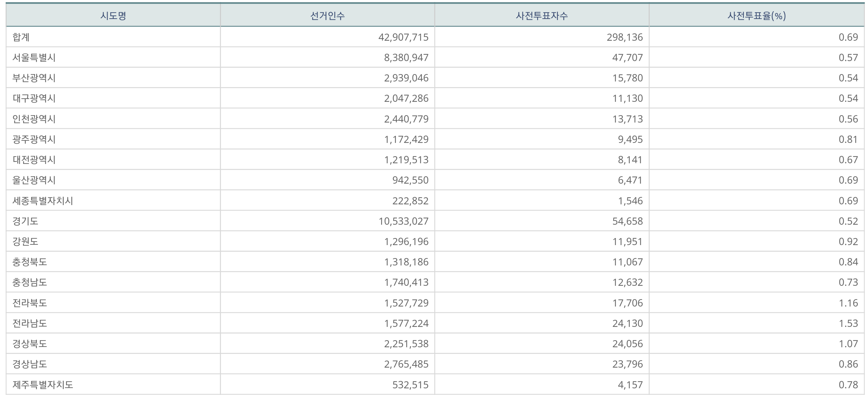This screenshot has height=395, width=868.
Task: Click the 서울특별시 row name
Action: pos(34,58)
